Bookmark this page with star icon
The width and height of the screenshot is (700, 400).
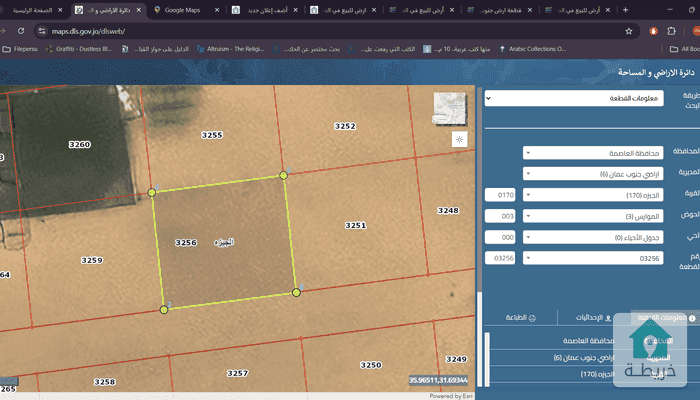point(627,31)
